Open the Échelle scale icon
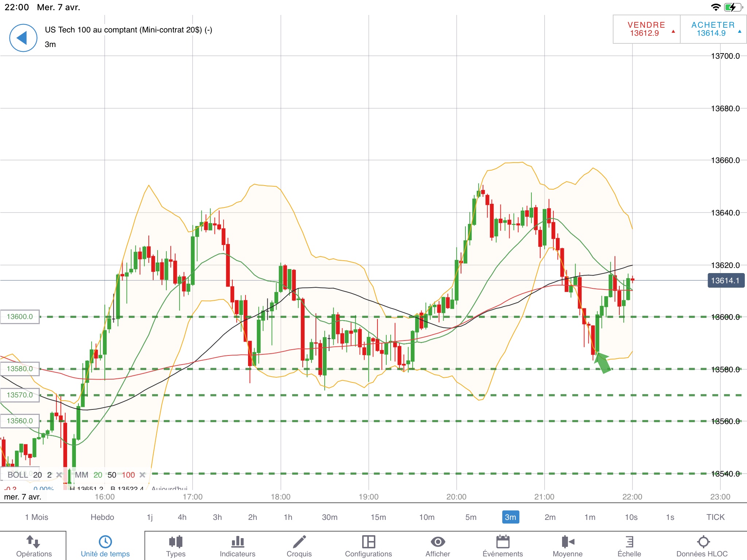This screenshot has width=747, height=560. click(x=629, y=542)
